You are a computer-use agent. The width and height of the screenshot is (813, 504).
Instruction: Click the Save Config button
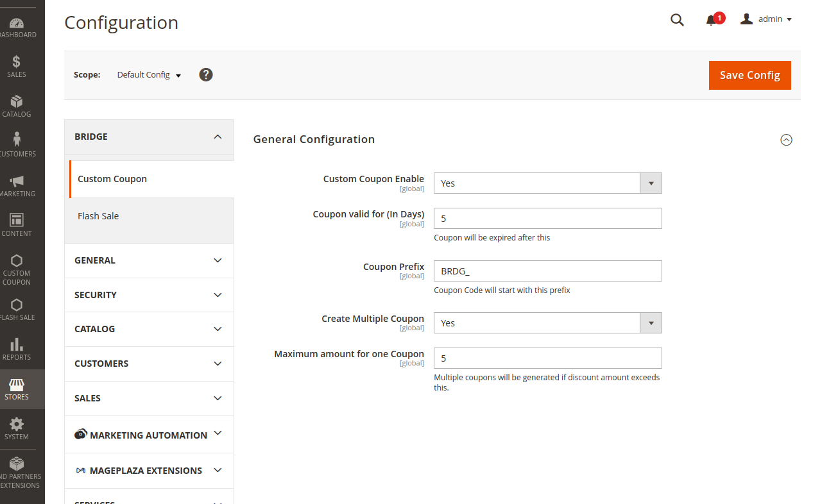749,75
